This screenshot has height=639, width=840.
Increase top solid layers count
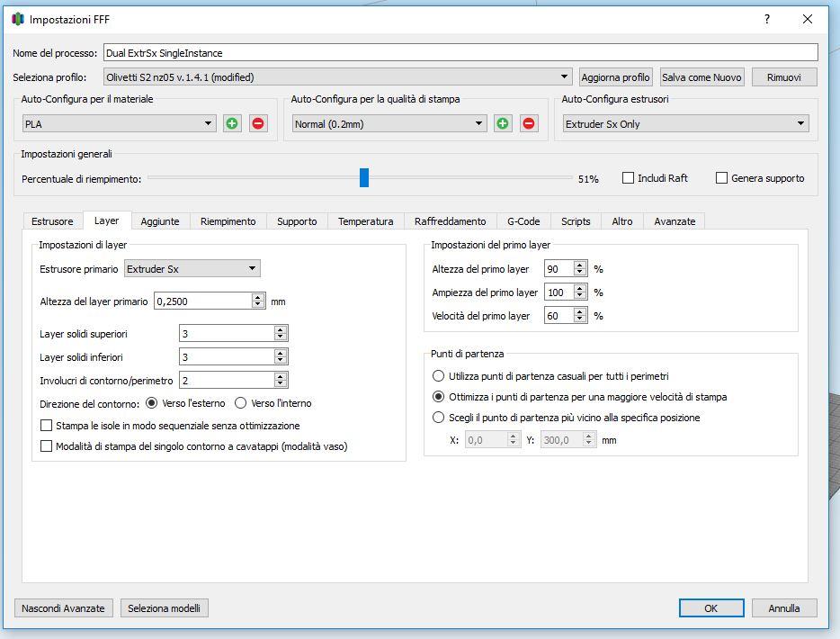pos(281,329)
